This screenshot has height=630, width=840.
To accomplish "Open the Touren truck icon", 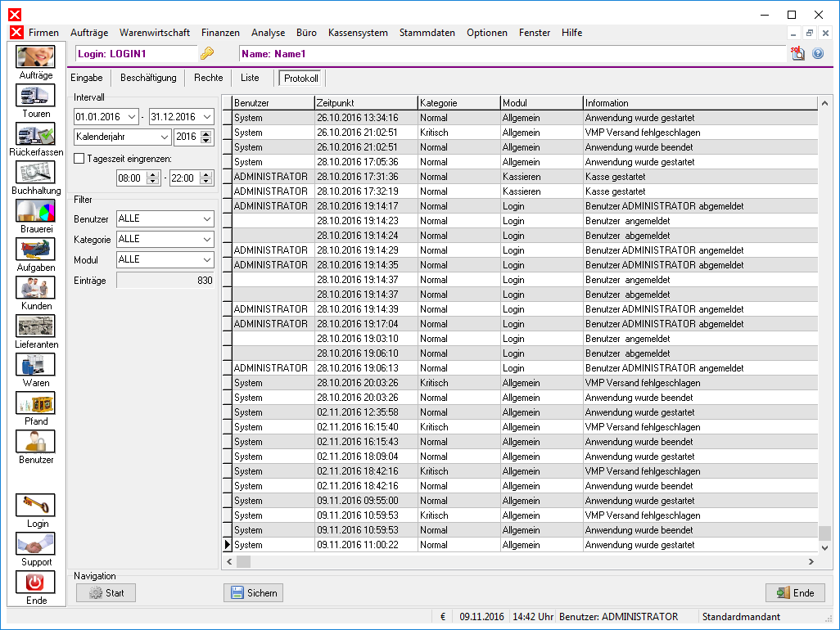I will (x=35, y=95).
